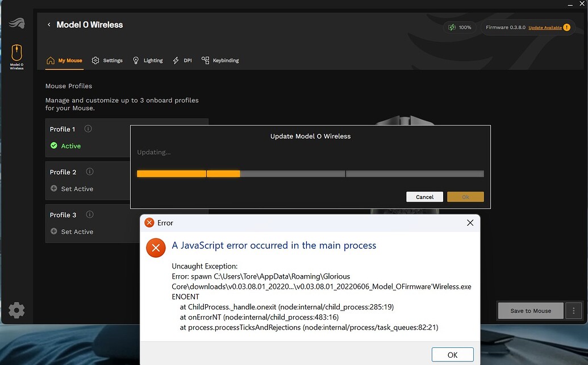This screenshot has width=588, height=365.
Task: Click the orange firmware warning icon
Action: [566, 27]
